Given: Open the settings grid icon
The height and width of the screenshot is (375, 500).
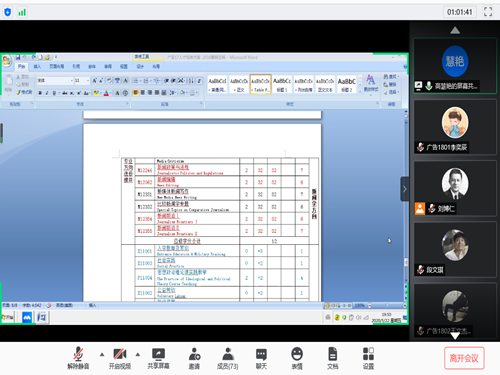Looking at the screenshot, I should 368,359.
